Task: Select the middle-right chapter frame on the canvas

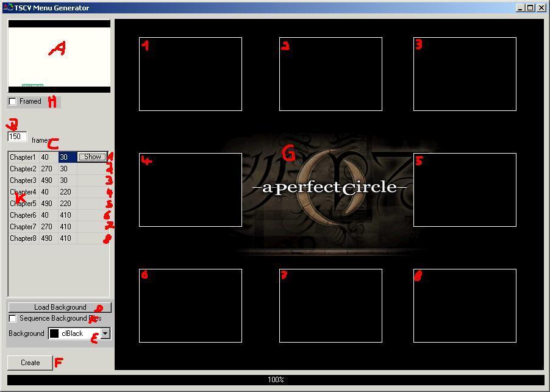Action: 465,190
